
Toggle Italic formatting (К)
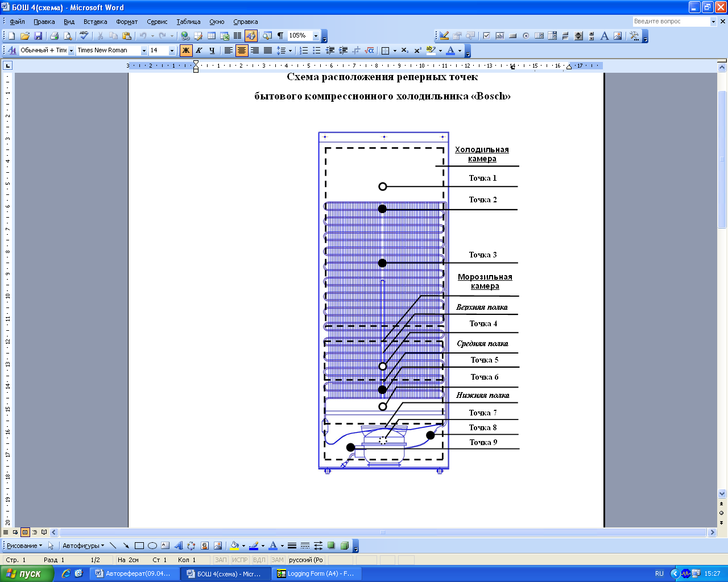click(x=199, y=51)
